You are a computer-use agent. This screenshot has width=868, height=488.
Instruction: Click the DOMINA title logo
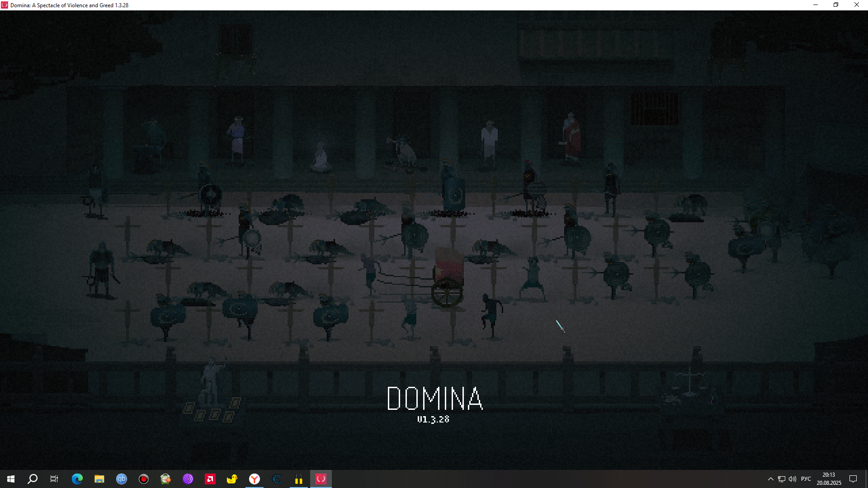point(435,398)
